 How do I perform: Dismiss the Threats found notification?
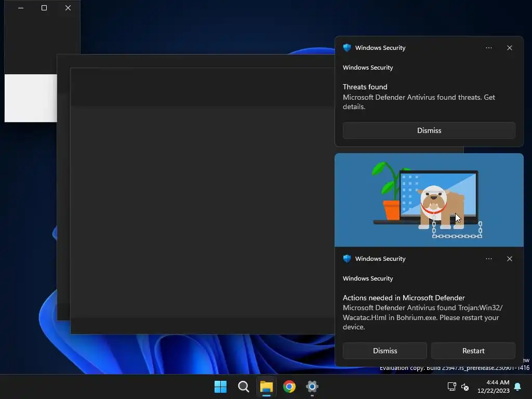pos(429,130)
